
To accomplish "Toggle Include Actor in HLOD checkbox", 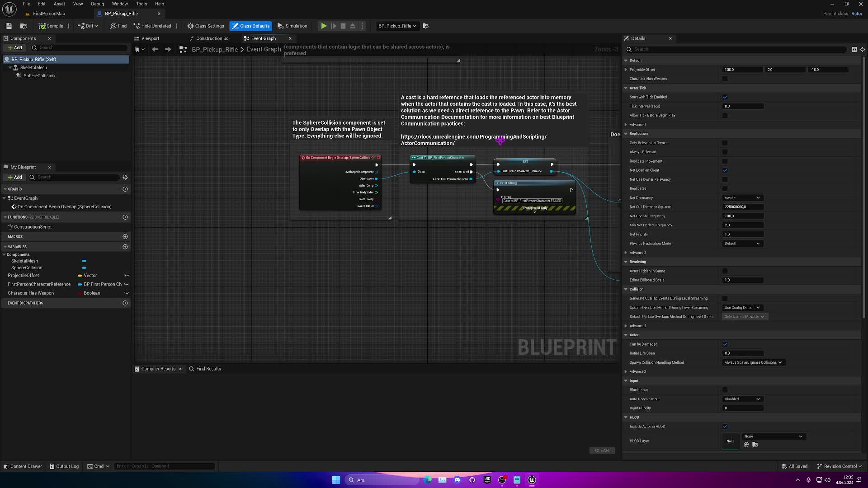I will [725, 427].
